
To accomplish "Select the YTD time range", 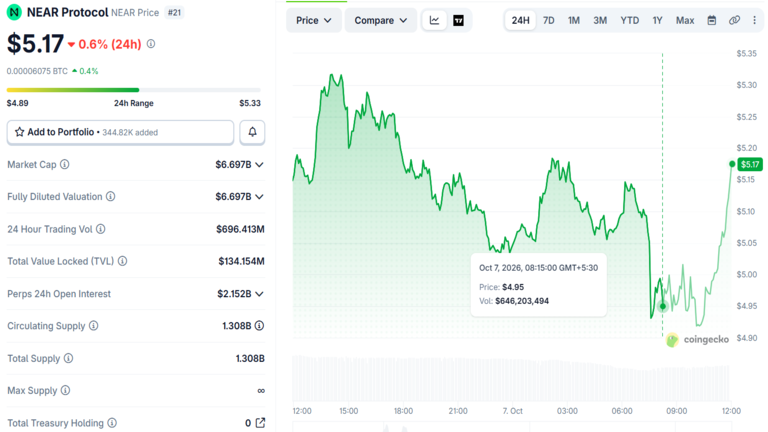I will [x=629, y=21].
